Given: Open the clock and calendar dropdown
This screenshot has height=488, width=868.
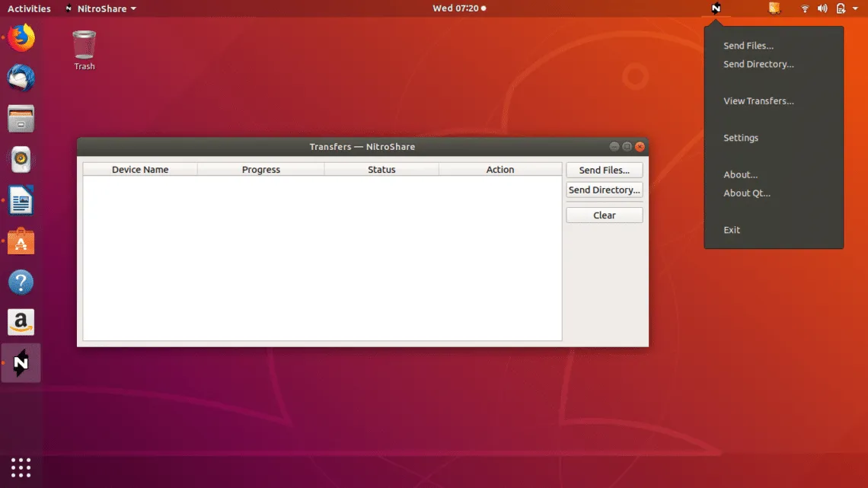Looking at the screenshot, I should [x=458, y=9].
